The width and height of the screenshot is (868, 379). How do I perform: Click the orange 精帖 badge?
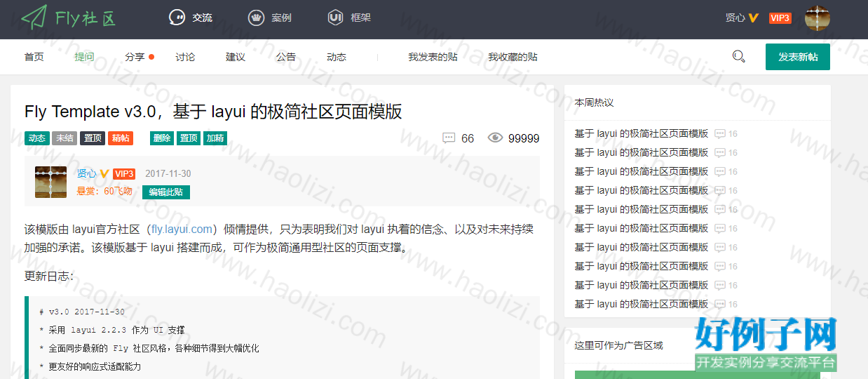121,138
